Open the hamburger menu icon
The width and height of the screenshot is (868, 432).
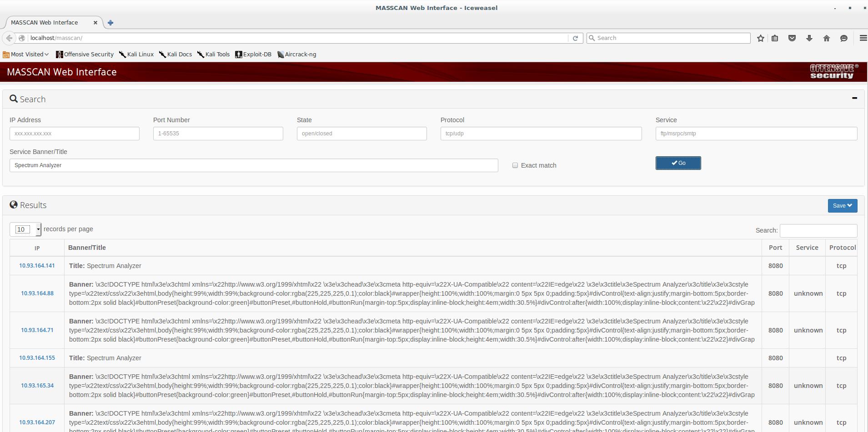(x=863, y=38)
